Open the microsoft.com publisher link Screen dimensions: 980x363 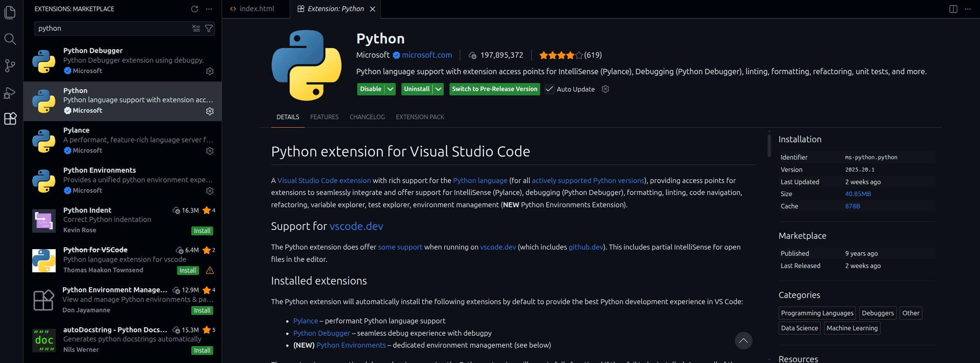click(x=427, y=55)
